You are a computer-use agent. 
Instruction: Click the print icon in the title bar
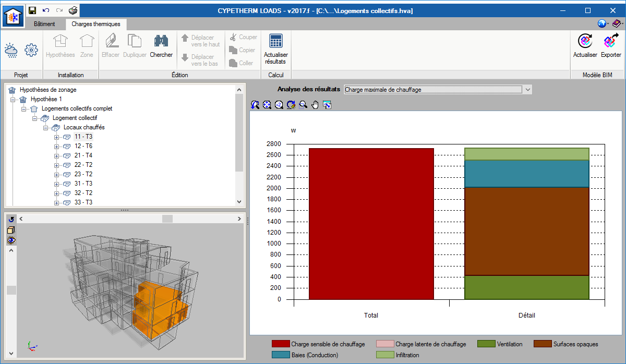[x=73, y=10]
